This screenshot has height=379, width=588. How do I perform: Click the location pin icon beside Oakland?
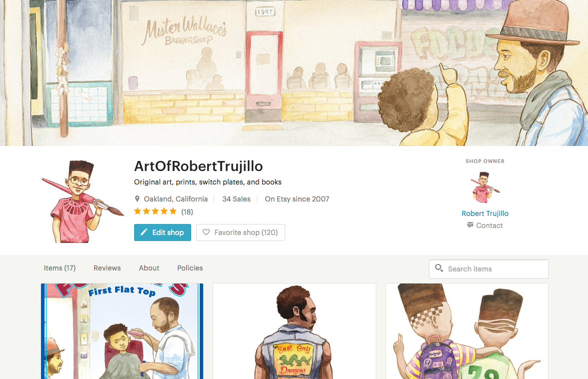tap(137, 199)
